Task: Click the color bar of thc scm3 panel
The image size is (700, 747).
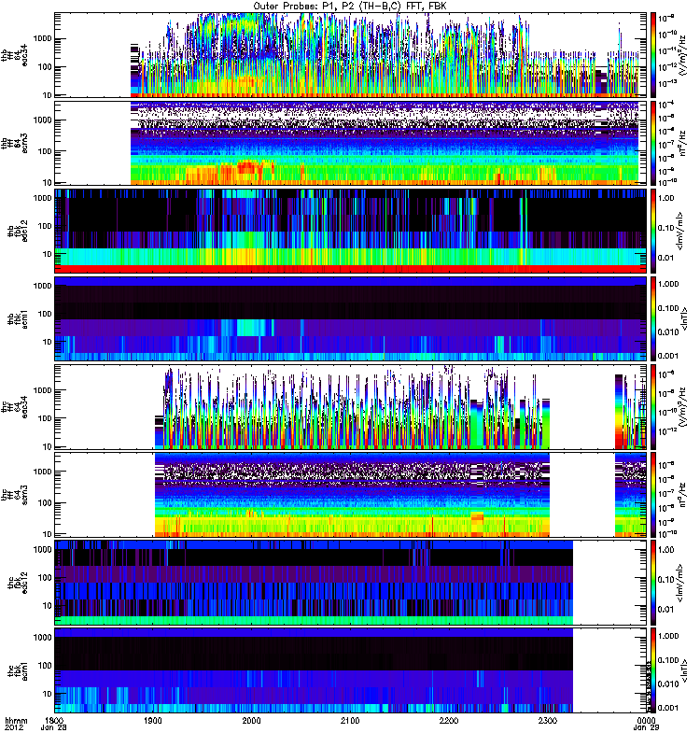Action: coord(653,495)
